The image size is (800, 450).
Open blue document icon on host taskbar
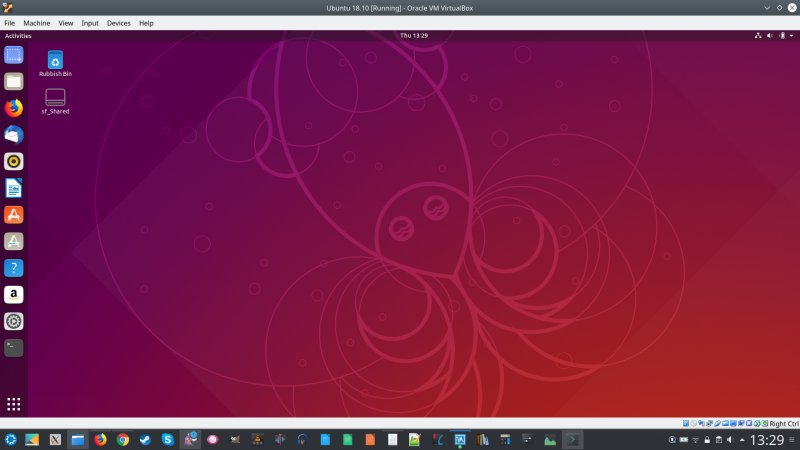[x=325, y=439]
